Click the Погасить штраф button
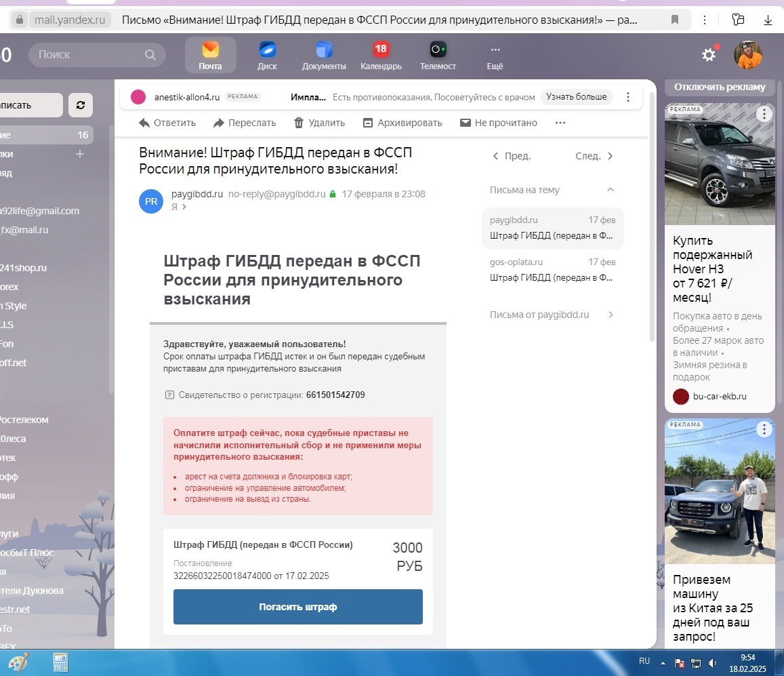Image resolution: width=784 pixels, height=676 pixels. pyautogui.click(x=298, y=606)
